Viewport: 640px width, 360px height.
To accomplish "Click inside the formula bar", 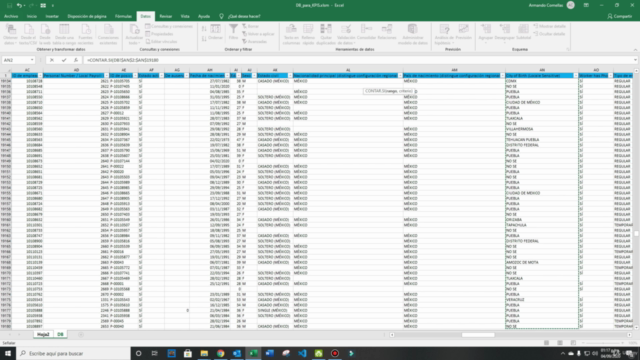I will coord(358,60).
